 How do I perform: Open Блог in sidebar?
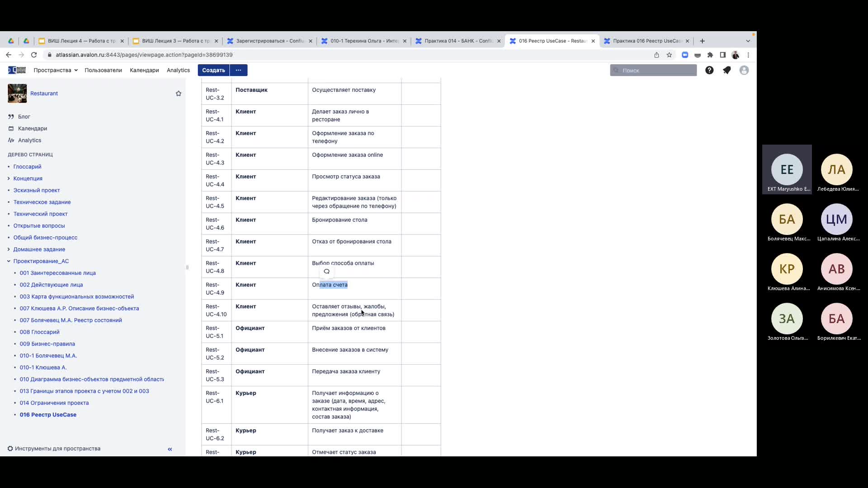coord(24,117)
